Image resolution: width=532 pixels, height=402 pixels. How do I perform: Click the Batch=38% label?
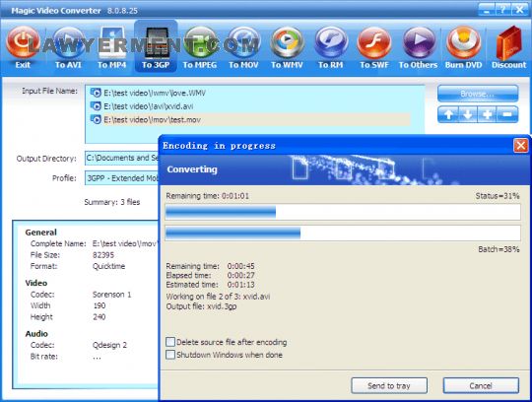point(499,249)
